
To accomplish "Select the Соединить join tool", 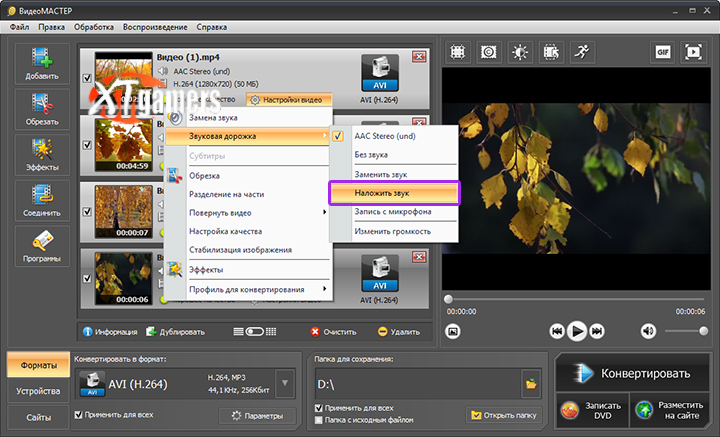I will pyautogui.click(x=42, y=200).
